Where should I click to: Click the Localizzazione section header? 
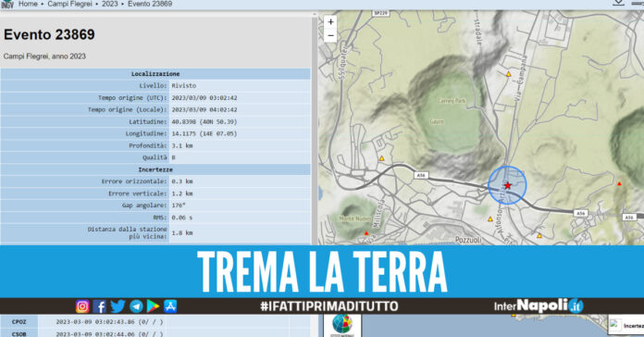pyautogui.click(x=155, y=74)
